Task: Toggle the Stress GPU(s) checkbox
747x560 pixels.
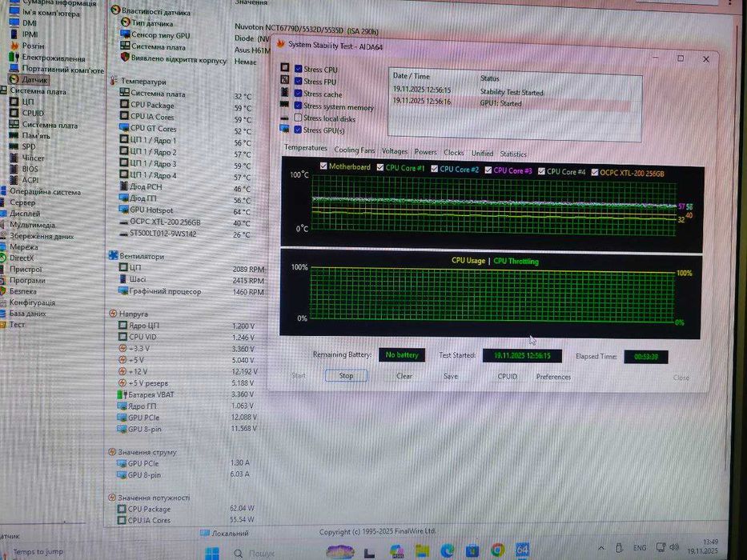Action: point(298,130)
